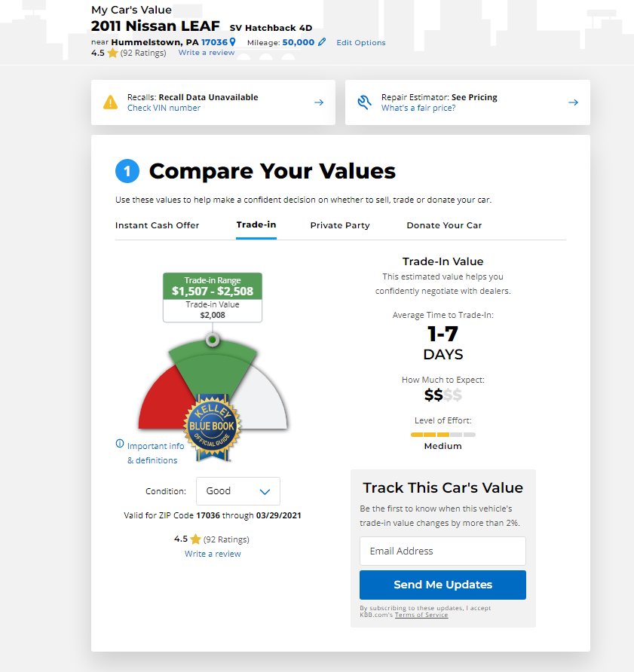
Task: Open the Edit Options link
Action: click(x=361, y=42)
